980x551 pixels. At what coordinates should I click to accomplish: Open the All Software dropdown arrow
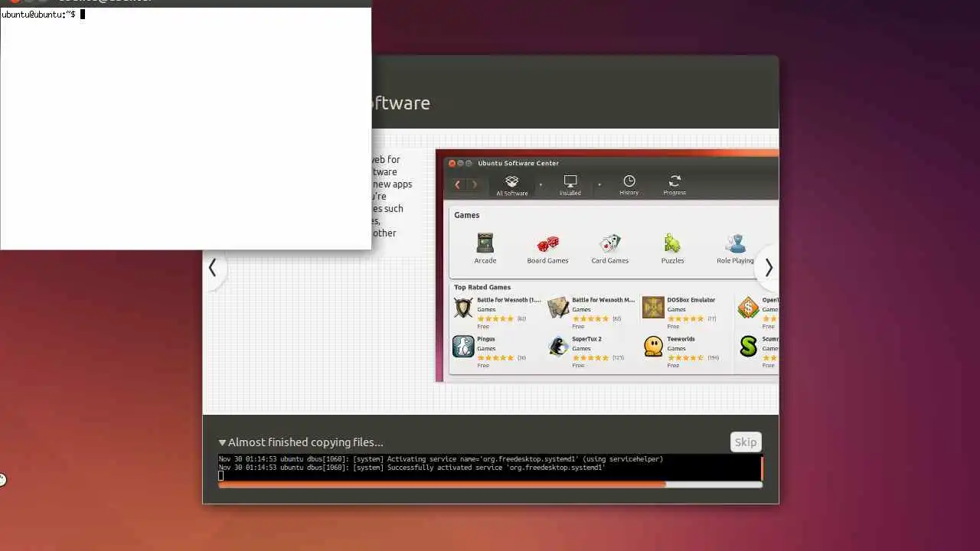[x=541, y=184]
